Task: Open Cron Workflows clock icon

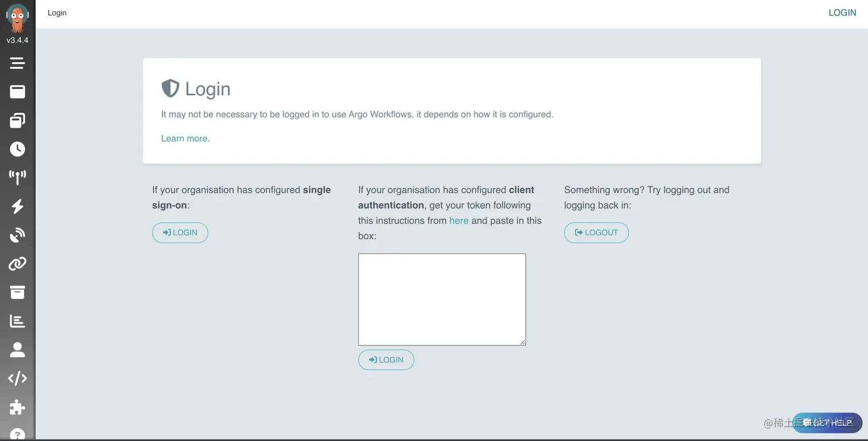Action: click(17, 149)
